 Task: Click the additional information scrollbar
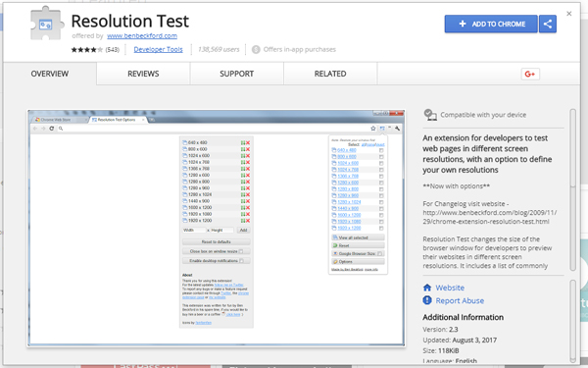[572, 321]
